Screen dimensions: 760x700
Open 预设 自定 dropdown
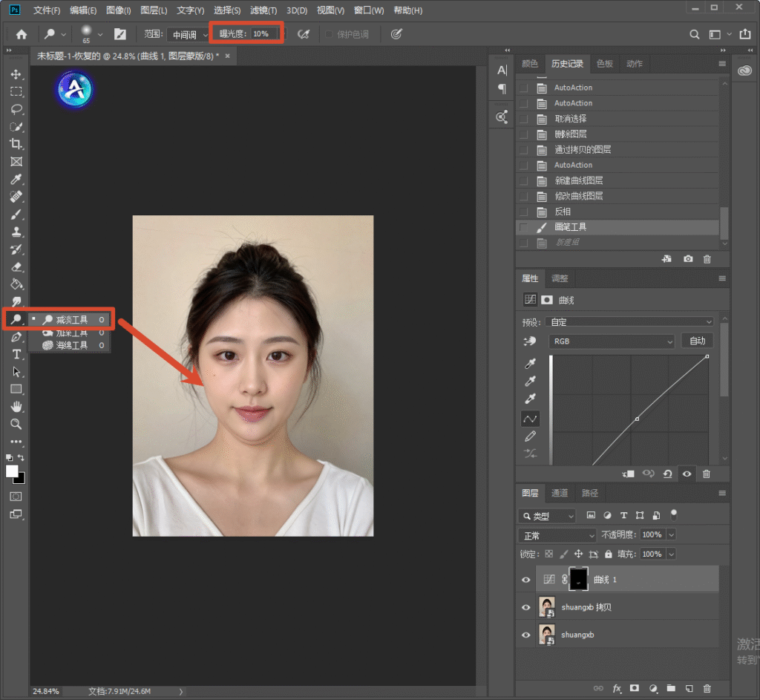tap(629, 322)
